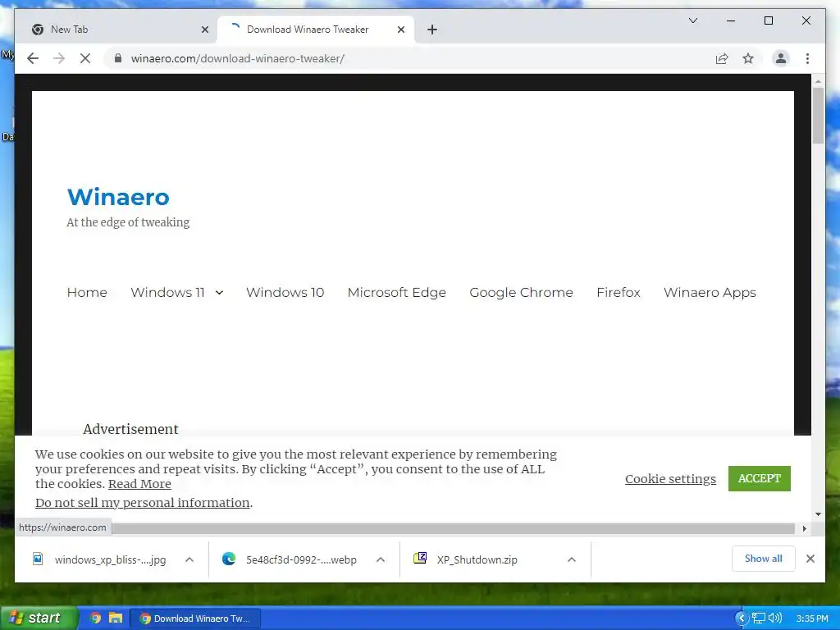The image size is (840, 630).
Task: Show all downloads
Action: 764,559
